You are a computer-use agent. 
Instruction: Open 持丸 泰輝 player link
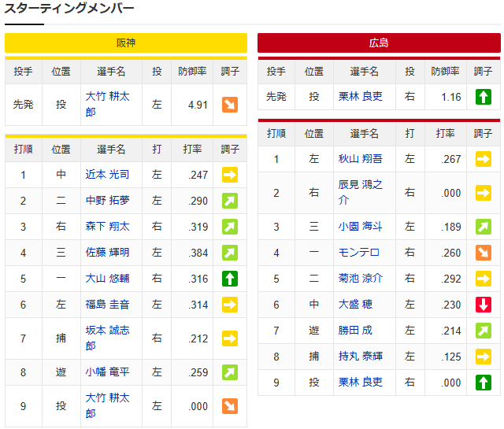(361, 357)
